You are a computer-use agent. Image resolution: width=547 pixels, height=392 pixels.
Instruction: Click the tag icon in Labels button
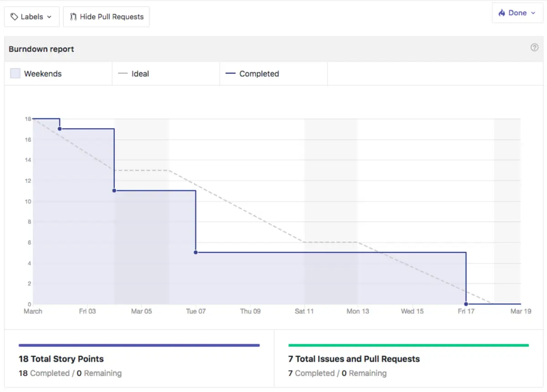(15, 17)
